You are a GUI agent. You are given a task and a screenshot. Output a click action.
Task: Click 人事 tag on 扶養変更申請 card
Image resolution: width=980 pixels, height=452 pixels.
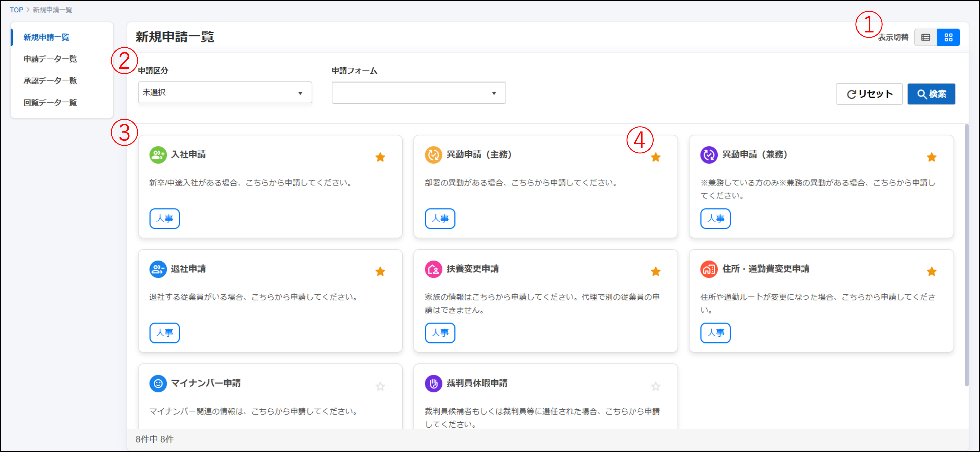coord(440,333)
